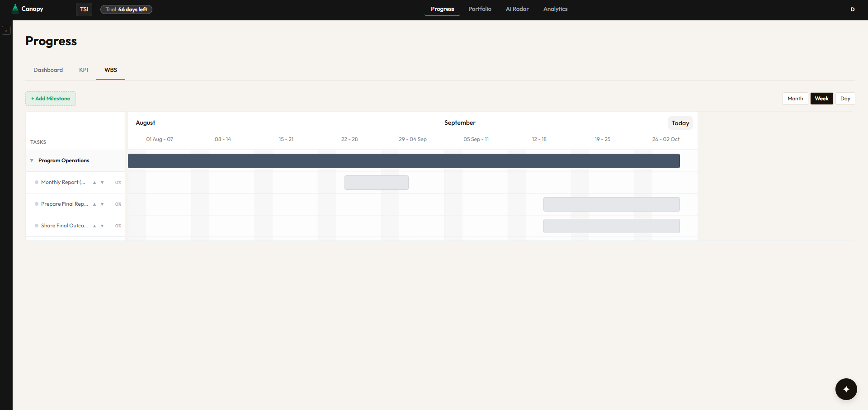
Task: Move Prepare Final Rep... task up
Action: (94, 204)
